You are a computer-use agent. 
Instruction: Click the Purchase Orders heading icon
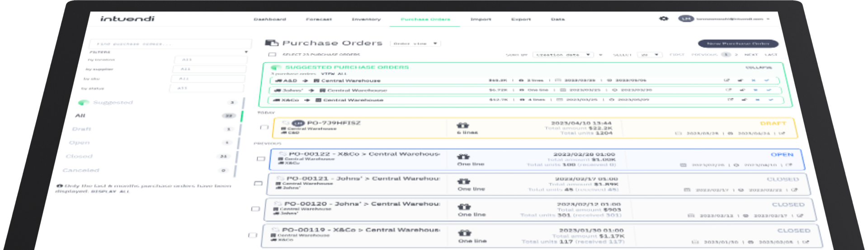tap(272, 43)
